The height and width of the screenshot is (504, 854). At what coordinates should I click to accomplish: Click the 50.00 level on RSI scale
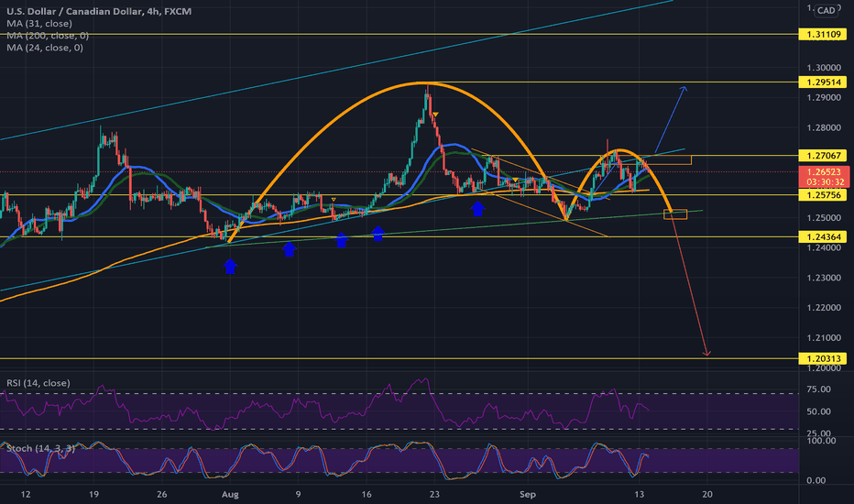(818, 411)
